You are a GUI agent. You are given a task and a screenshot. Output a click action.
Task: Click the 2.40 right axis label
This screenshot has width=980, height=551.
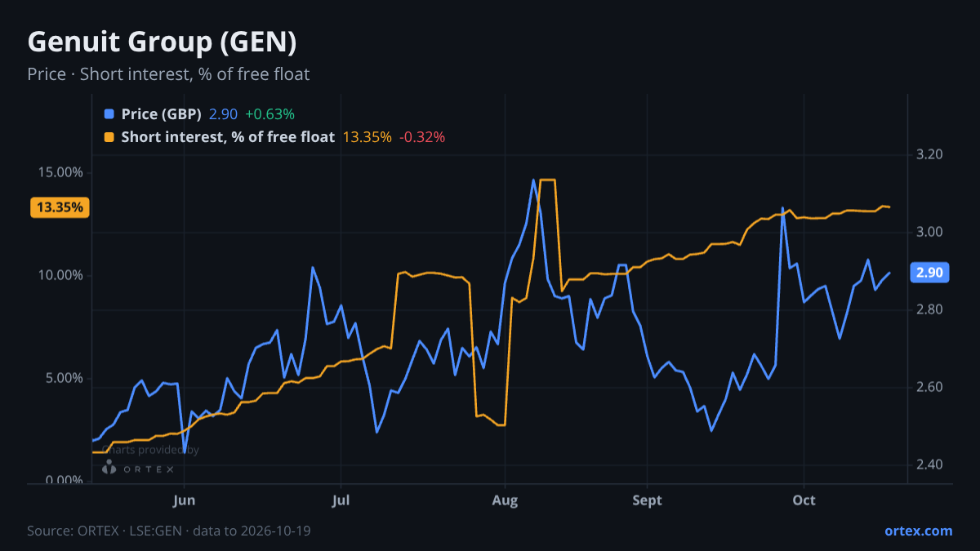929,464
